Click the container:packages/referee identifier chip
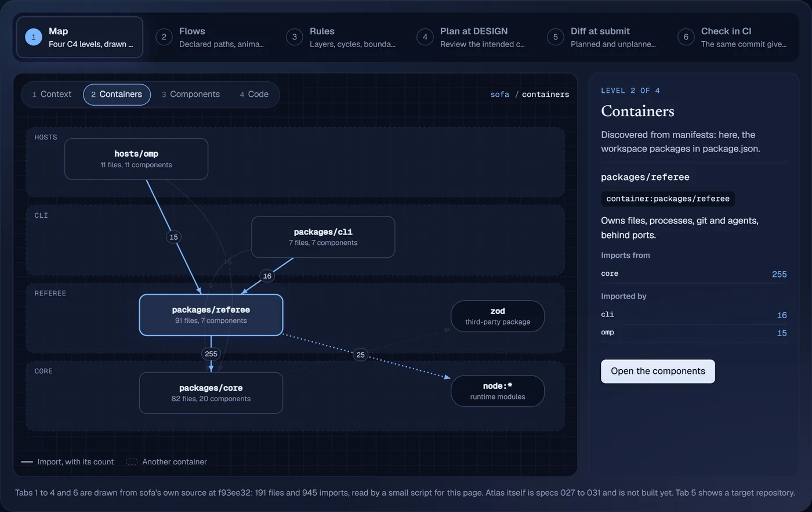The height and width of the screenshot is (512, 812). (x=668, y=199)
